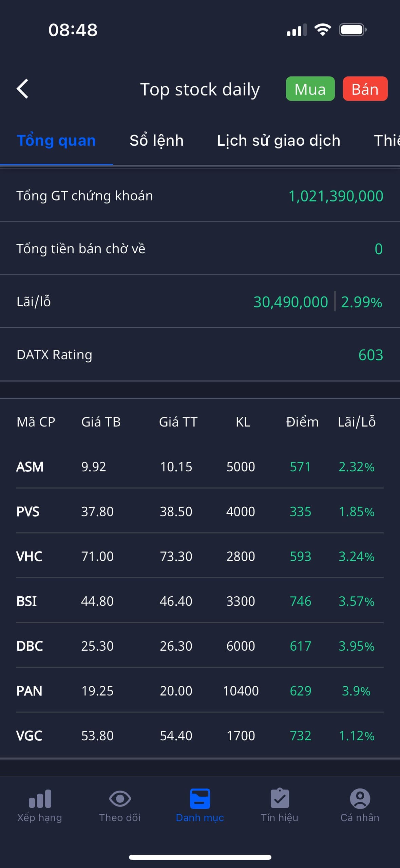Select the ASM stock row
Screen dimensions: 400x868
[x=200, y=467]
